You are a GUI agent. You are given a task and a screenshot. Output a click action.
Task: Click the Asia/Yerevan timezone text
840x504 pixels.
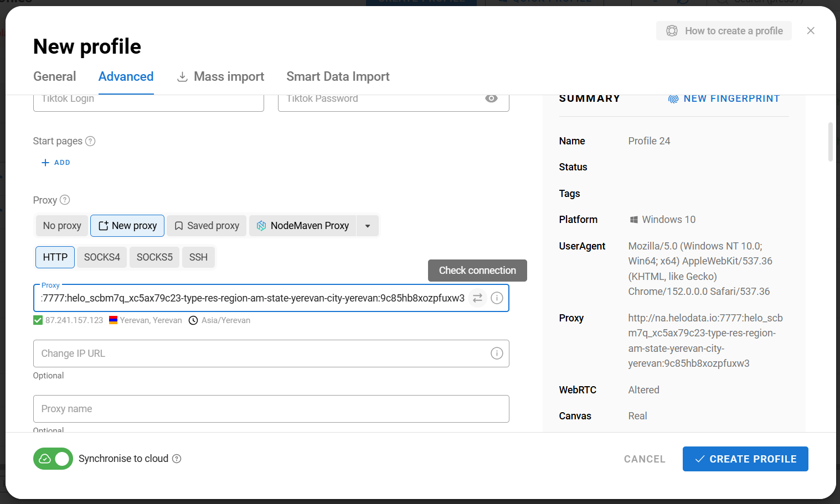(x=226, y=320)
